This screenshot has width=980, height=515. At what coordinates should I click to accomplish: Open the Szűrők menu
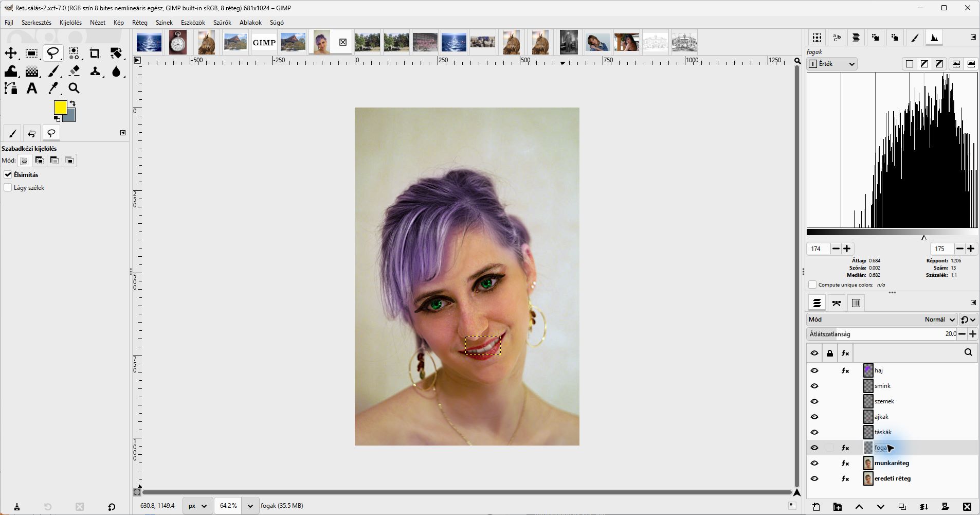pos(222,23)
